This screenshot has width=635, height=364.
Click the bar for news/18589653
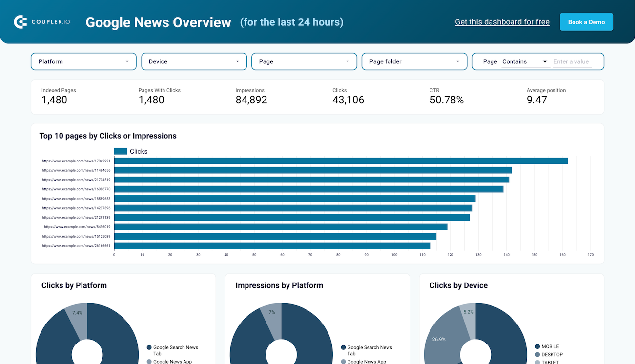coord(295,199)
